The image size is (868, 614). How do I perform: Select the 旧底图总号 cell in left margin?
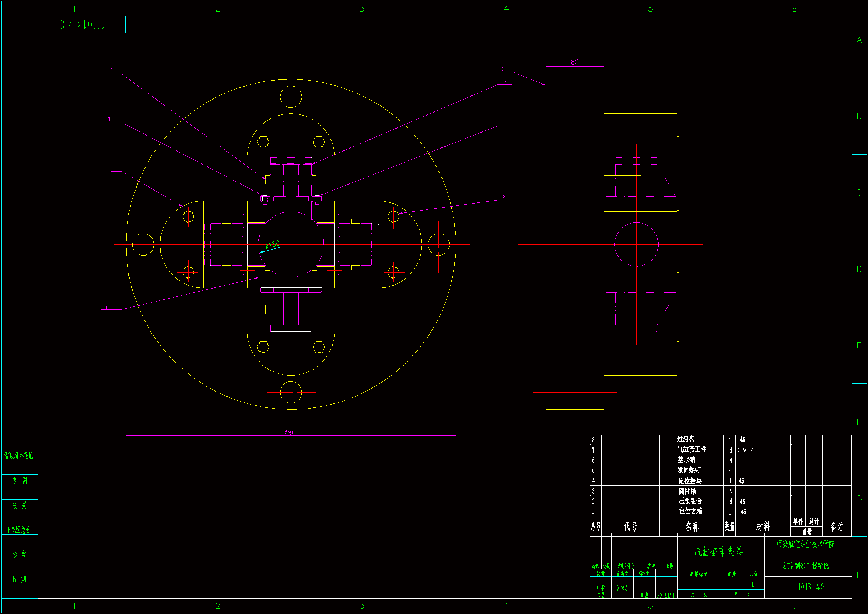click(x=19, y=530)
